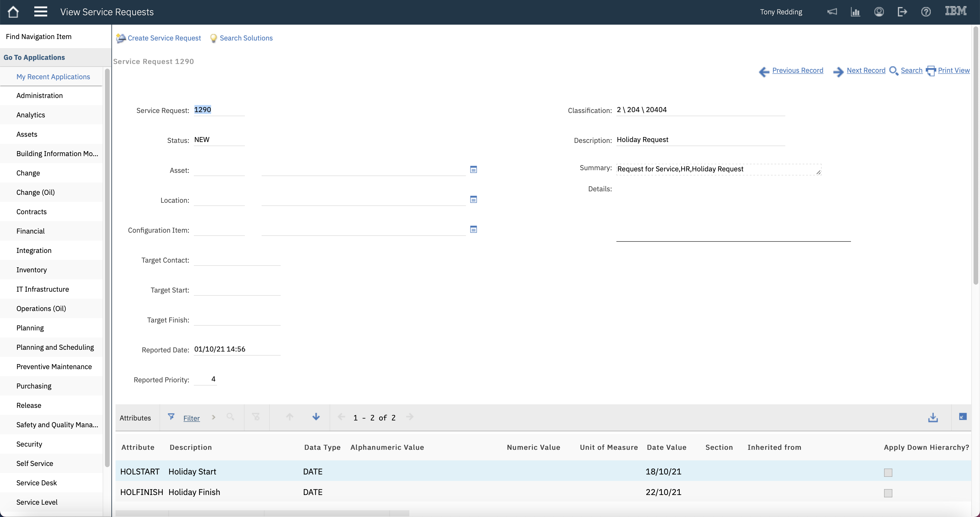Open the help question mark icon

pos(925,12)
